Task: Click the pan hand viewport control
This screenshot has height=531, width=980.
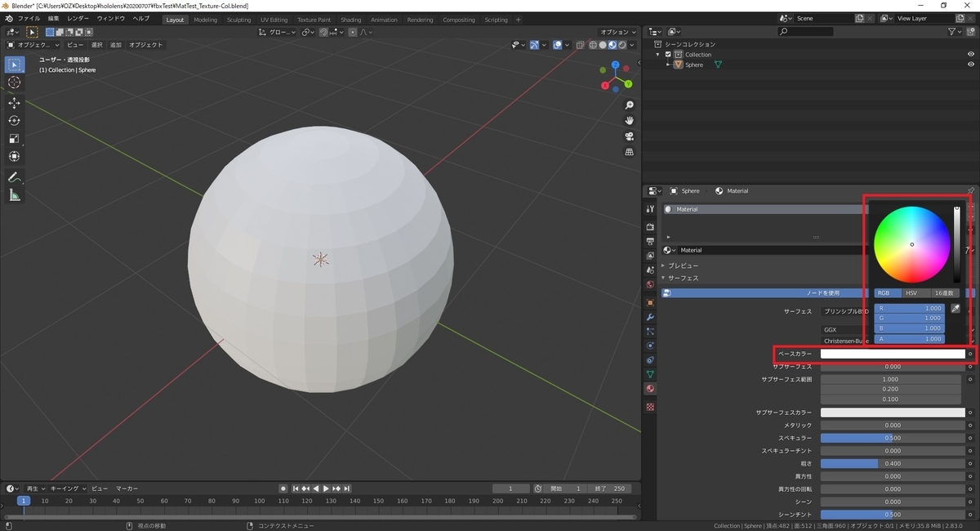Action: click(630, 121)
